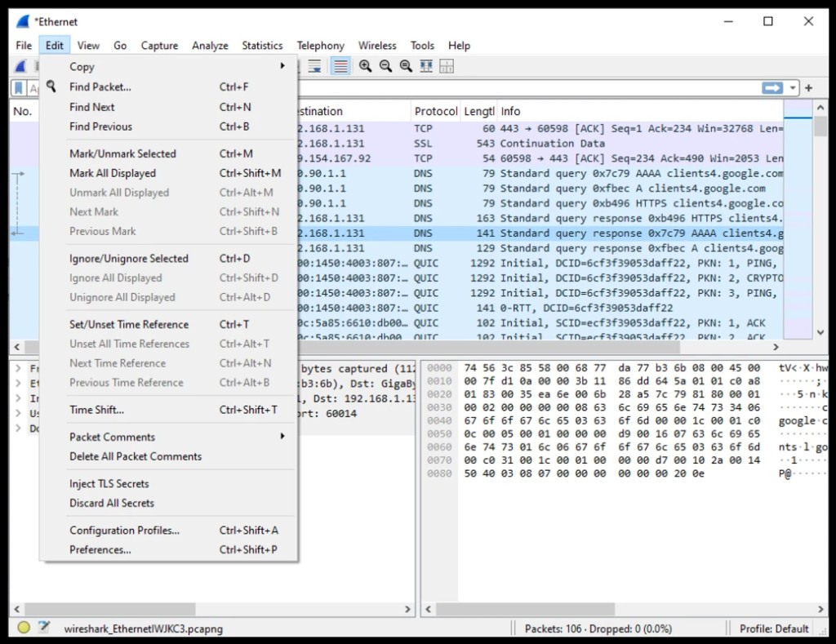Click the auto-scroll to last packet icon

coord(314,66)
